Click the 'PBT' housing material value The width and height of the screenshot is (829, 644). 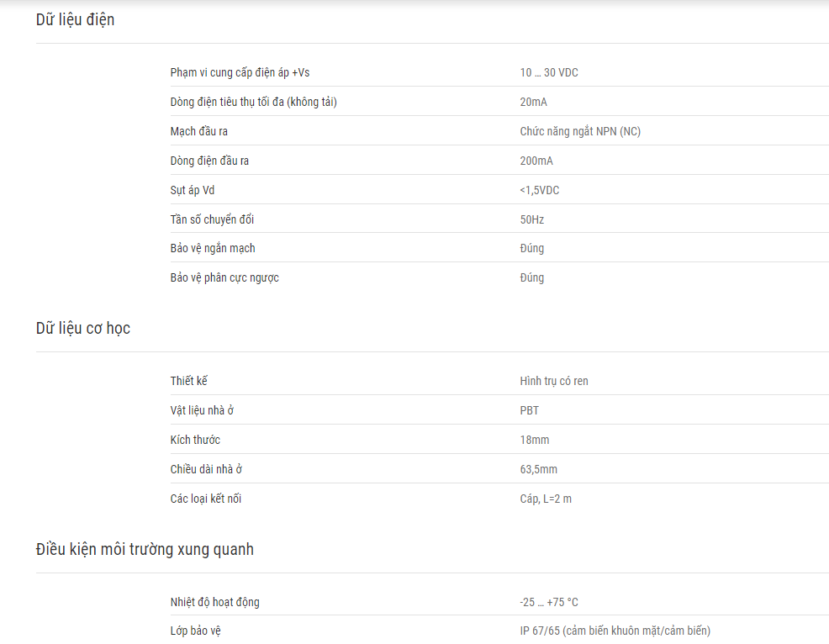click(x=529, y=411)
